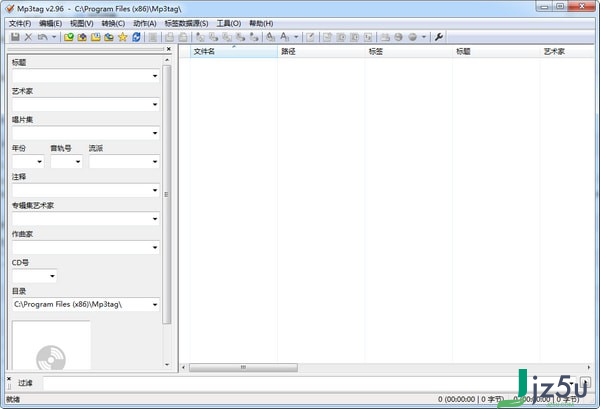Click the 就绪 status bar text
Image resolution: width=600 pixels, height=409 pixels.
[x=13, y=399]
